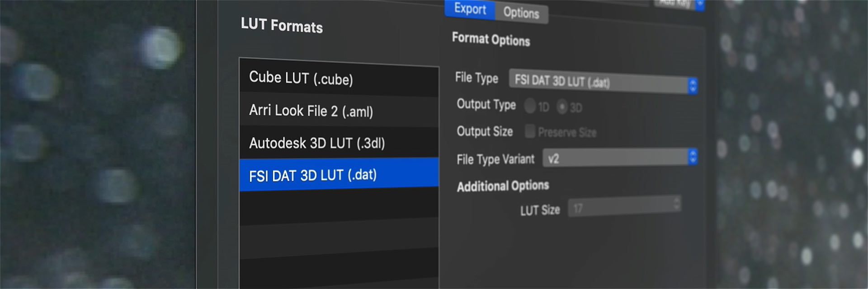
Task: Choose Arri Look File 2 (.aml)
Action: coord(339,111)
